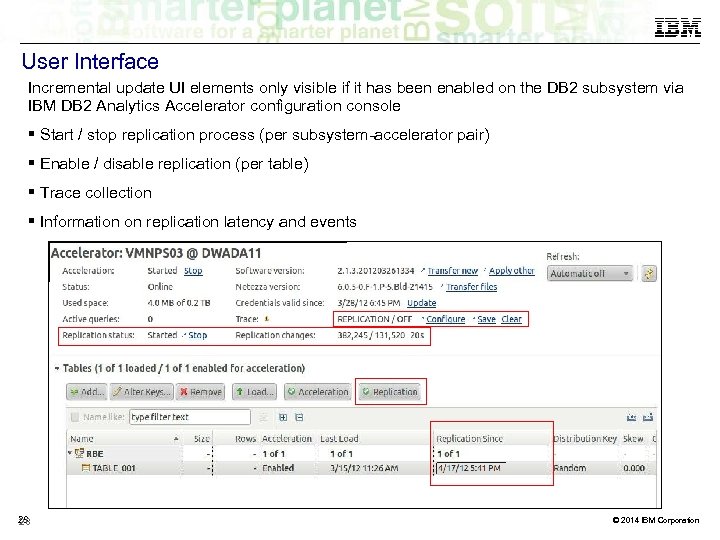Viewport: 720px width, 540px height.
Task: Select the TABLE_001 row
Action: 361,468
